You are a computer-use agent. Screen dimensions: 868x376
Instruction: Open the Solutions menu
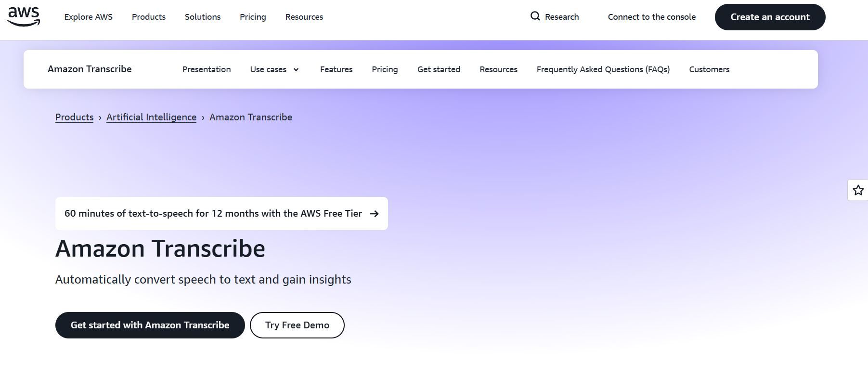[x=202, y=17]
